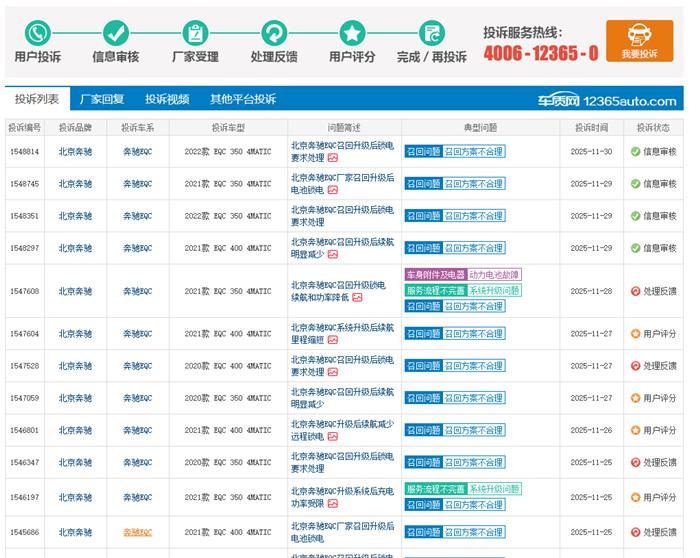Click the 完成/再投诉 document icon
Screen dimensions: 700x558
(432, 33)
